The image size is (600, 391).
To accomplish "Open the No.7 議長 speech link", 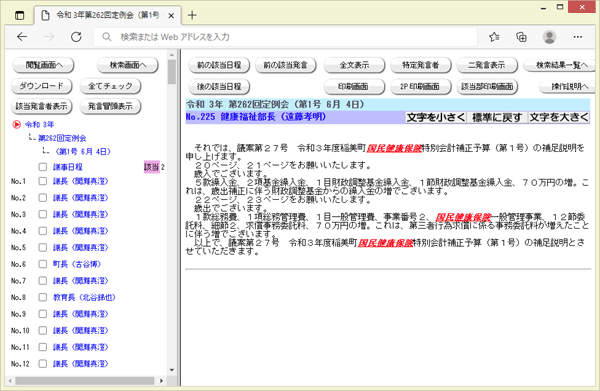I will 80,280.
